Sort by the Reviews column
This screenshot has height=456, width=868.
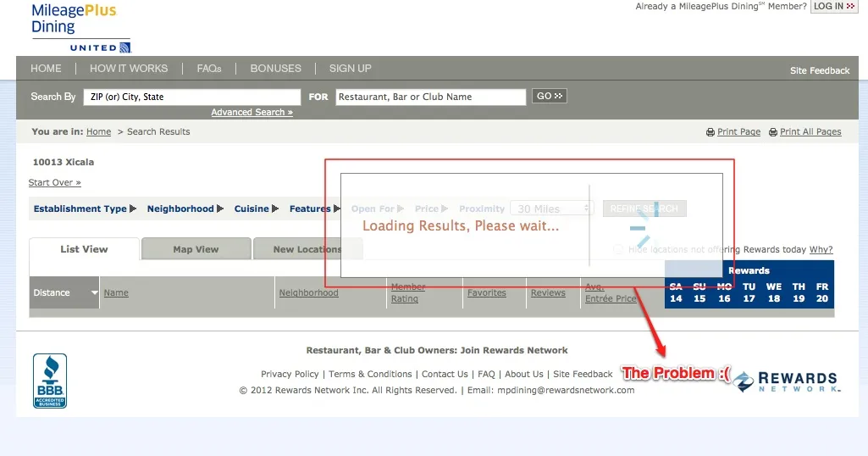[548, 292]
